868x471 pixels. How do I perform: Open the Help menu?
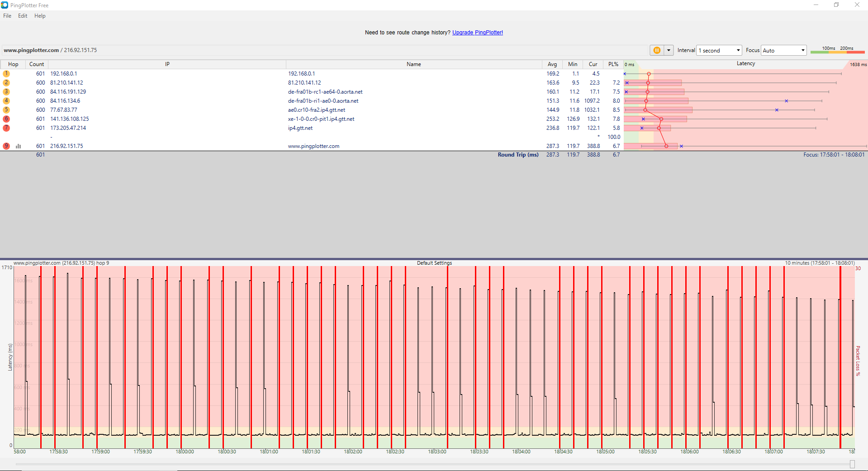click(40, 16)
